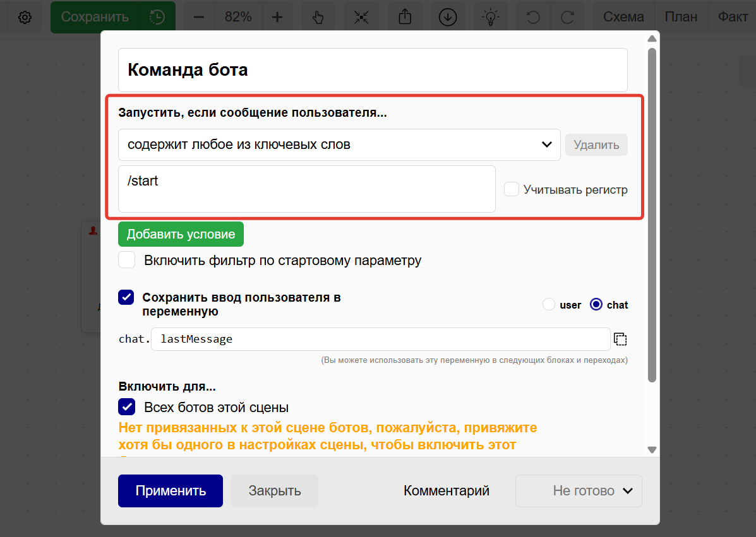Click the Команда бота title field
Image resolution: width=756 pixels, height=537 pixels.
[373, 70]
